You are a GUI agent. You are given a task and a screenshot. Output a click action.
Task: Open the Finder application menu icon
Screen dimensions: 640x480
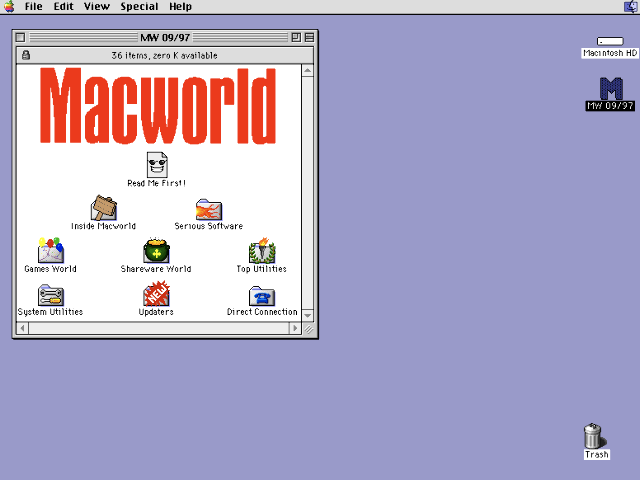[x=631, y=7]
